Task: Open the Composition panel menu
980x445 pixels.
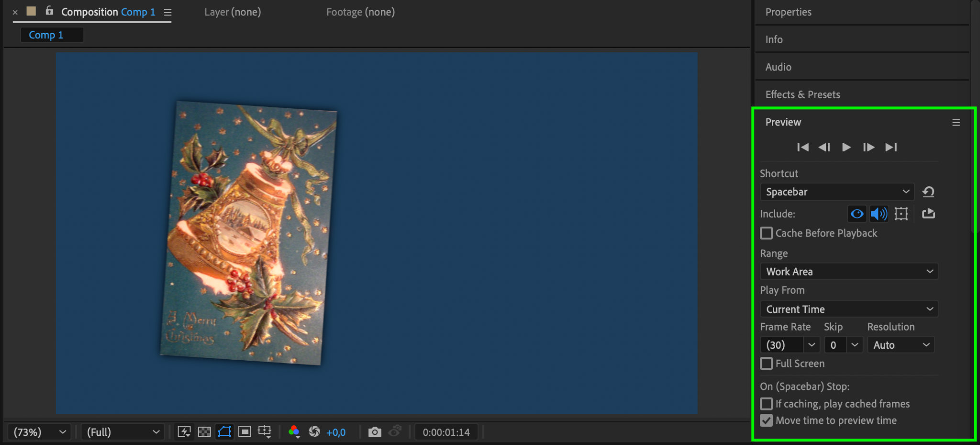Action: [167, 12]
